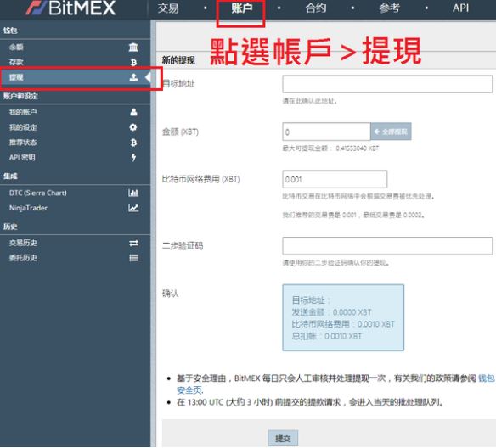Click the BitMEX logo
Image resolution: width=496 pixels, height=448 pixels.
pos(70,8)
